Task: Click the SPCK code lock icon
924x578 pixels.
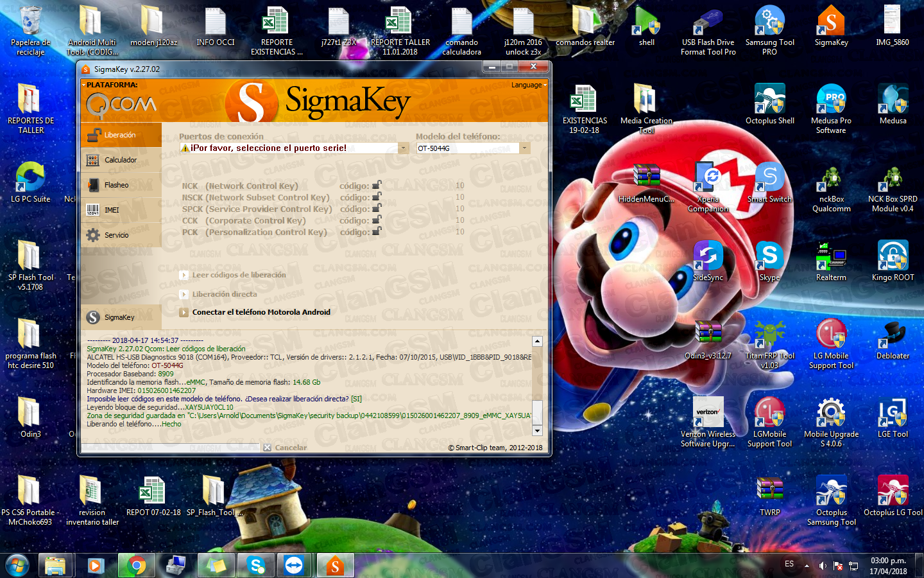Action: (x=377, y=209)
